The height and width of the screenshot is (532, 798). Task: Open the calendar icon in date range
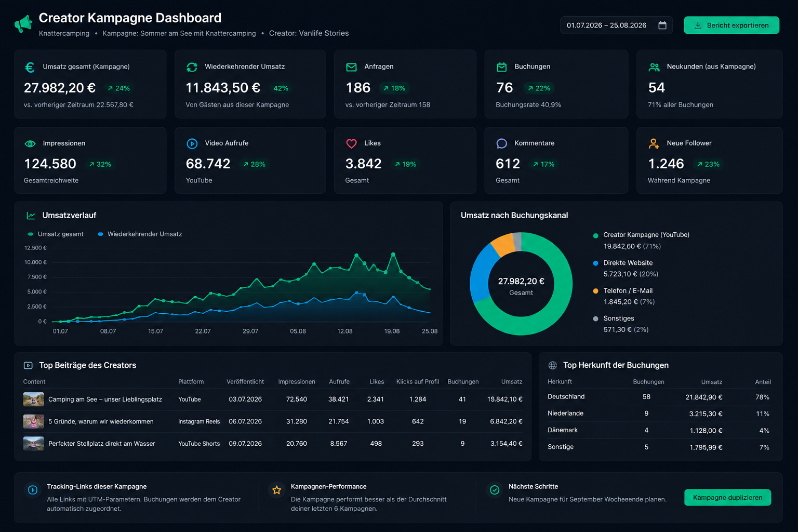pyautogui.click(x=662, y=25)
